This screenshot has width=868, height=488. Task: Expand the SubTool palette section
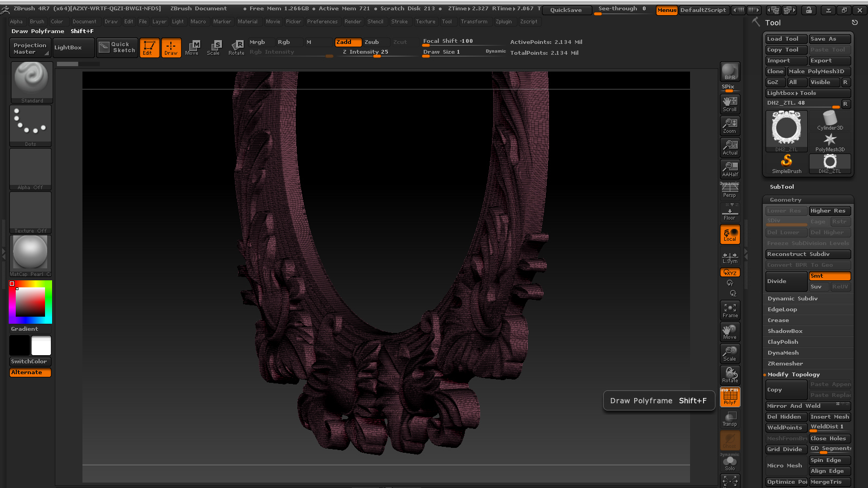(x=782, y=187)
